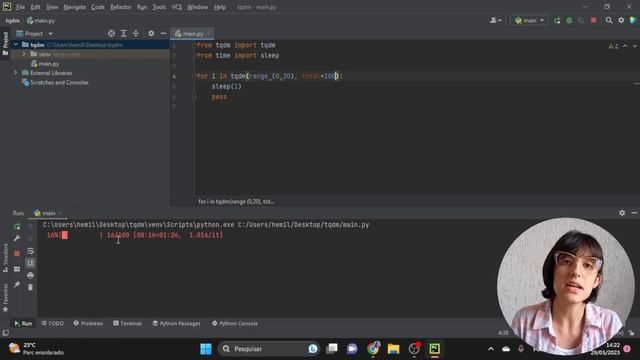Select Scratches and Consoles item
640x360 pixels.
point(56,82)
